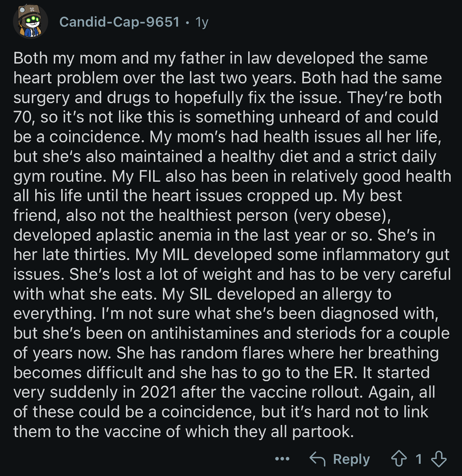Viewport: 462px width, 476px height.
Task: Downvote the Candid-Cap-9651 comment
Action: [x=439, y=459]
